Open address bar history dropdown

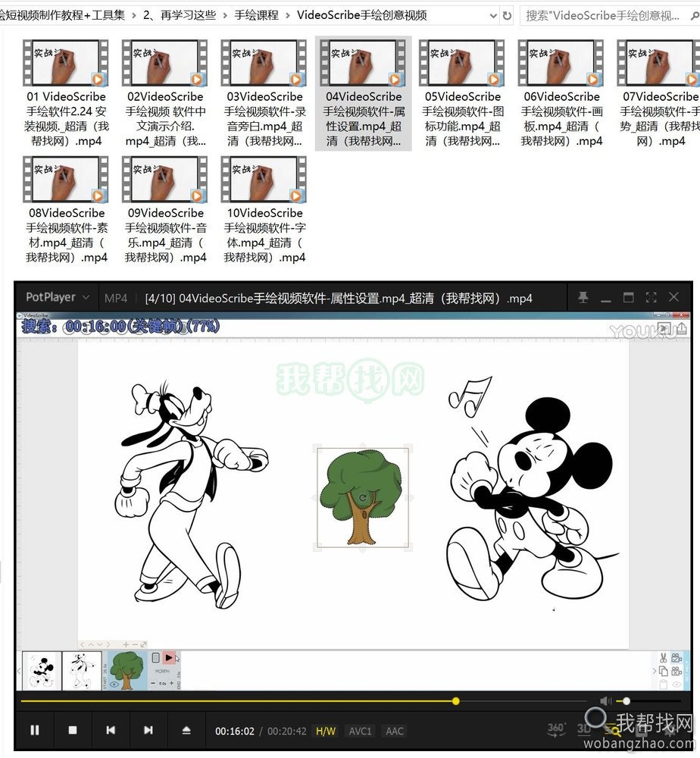pos(492,15)
